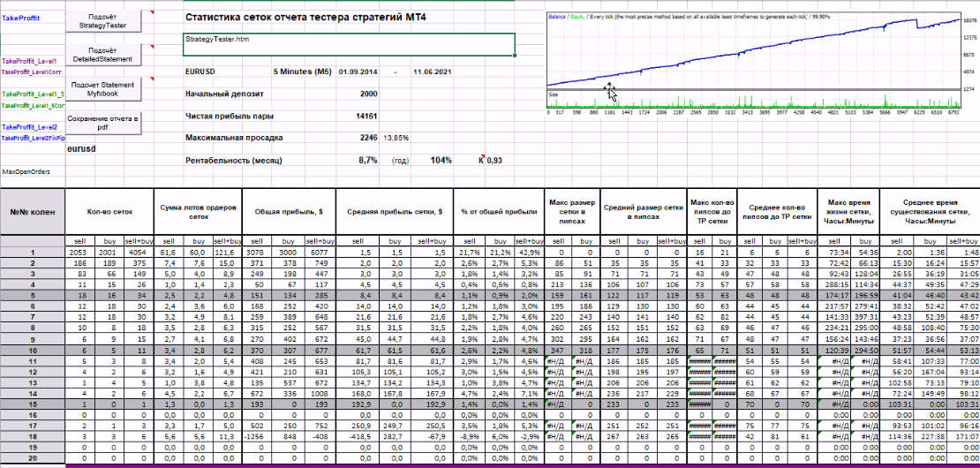Select the EURUSD symbol cell
Image resolution: width=980 pixels, height=468 pixels.
[200, 72]
